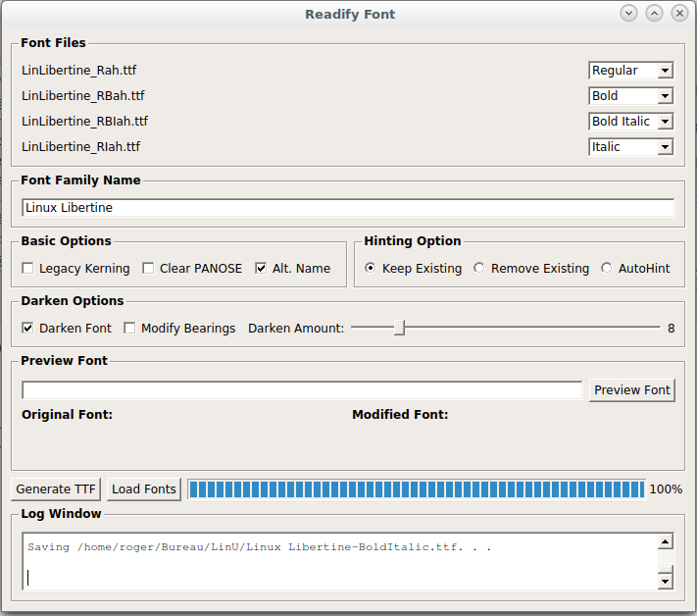This screenshot has width=697, height=616.
Task: Minimize the Readify Font window
Action: click(628, 14)
